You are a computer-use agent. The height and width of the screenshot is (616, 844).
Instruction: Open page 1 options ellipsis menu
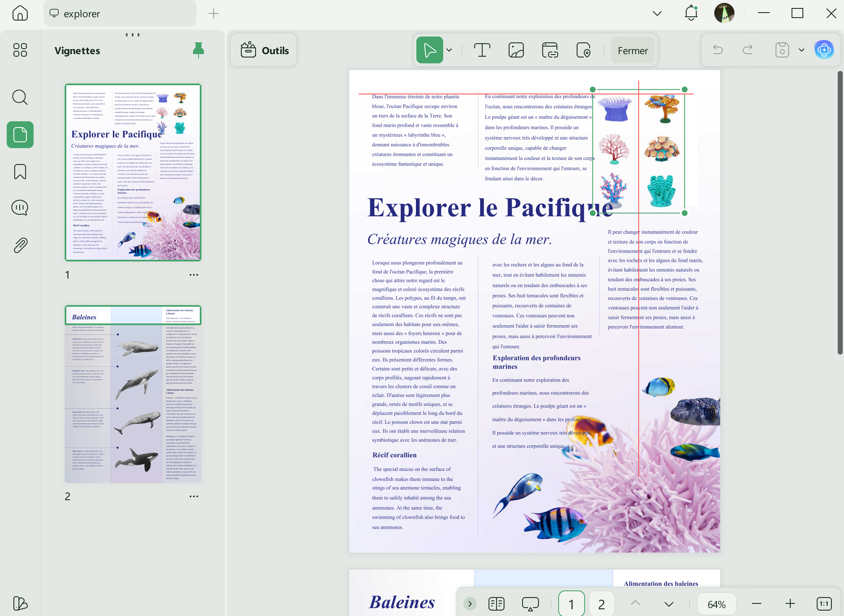[193, 275]
